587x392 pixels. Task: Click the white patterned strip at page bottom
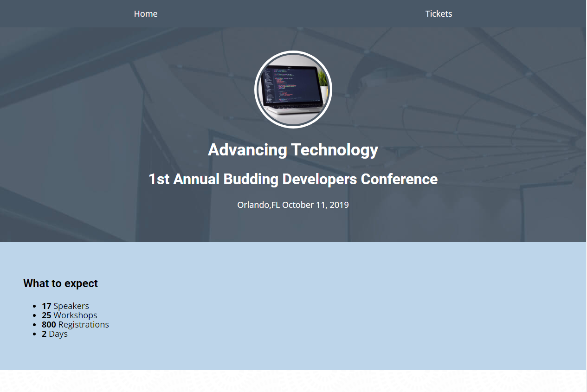[x=293, y=381]
